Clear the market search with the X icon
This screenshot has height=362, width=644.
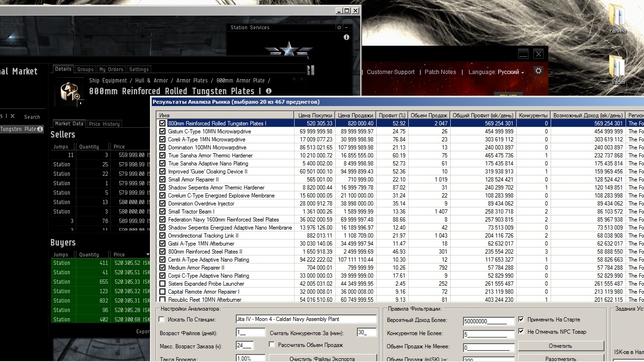[x=13, y=116]
